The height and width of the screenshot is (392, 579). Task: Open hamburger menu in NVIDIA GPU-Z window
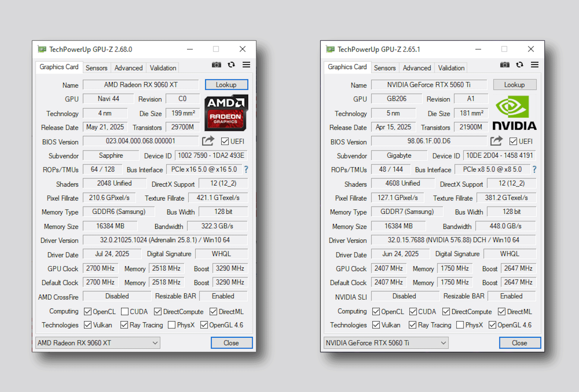pos(535,65)
